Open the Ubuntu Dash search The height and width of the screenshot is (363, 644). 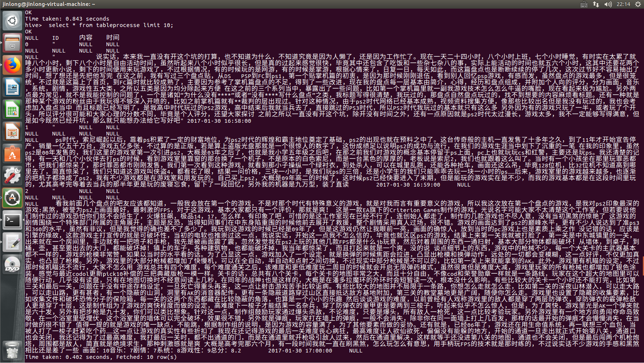pyautogui.click(x=12, y=20)
